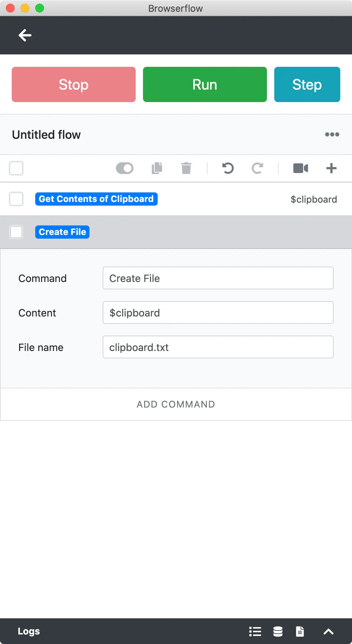This screenshot has height=644, width=352.
Task: Click the $clipboard variable text in the first row
Action: [314, 199]
